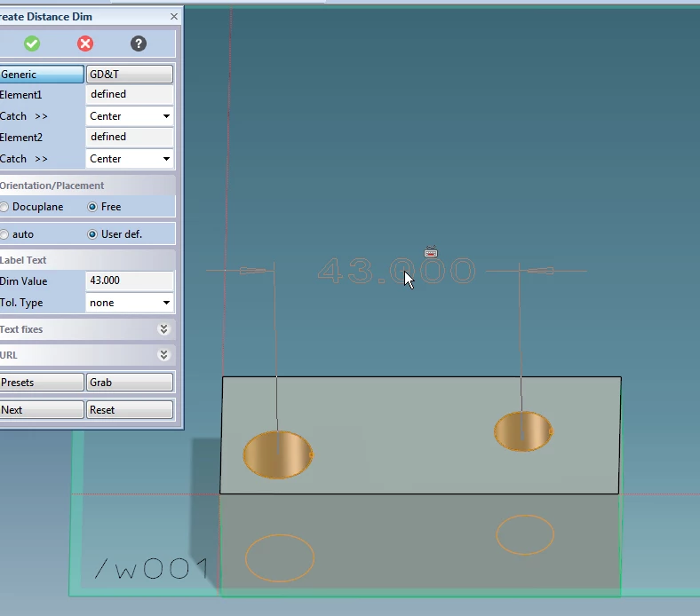The width and height of the screenshot is (700, 616).
Task: Click the Element1 defined field
Action: [x=130, y=94]
